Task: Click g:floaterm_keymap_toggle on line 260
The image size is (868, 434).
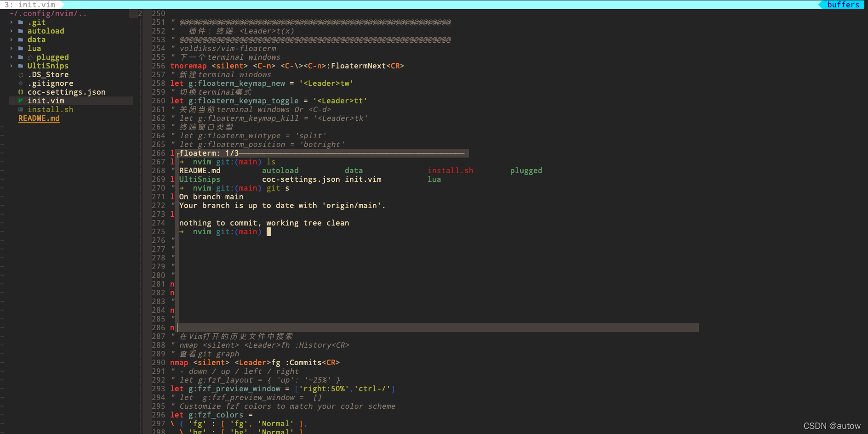Action: pyautogui.click(x=244, y=101)
